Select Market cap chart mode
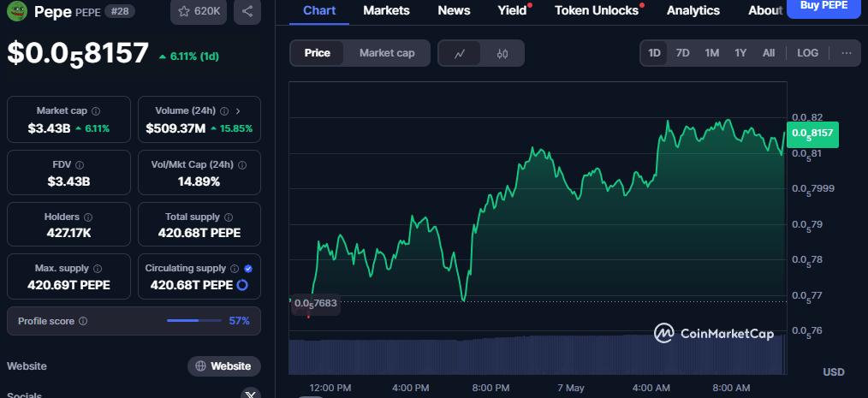Image resolution: width=868 pixels, height=398 pixels. tap(387, 53)
